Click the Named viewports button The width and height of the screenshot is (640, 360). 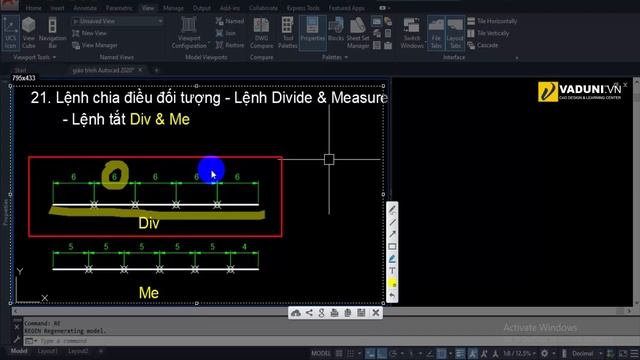coord(230,21)
